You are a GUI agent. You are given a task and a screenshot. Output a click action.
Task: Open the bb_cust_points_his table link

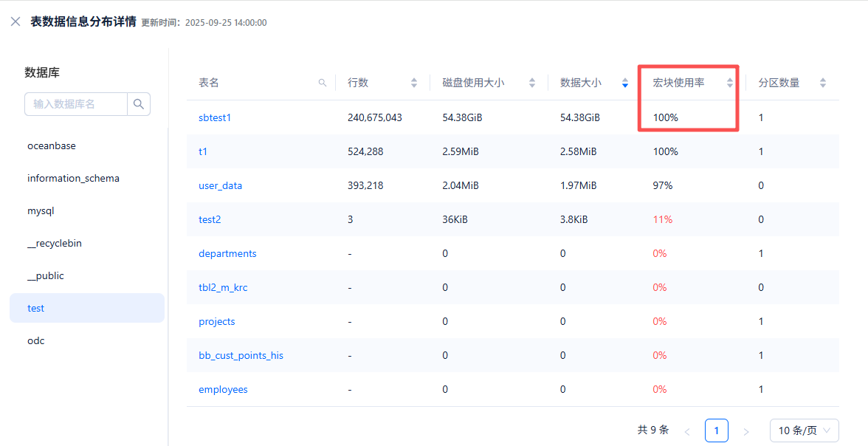click(x=241, y=355)
